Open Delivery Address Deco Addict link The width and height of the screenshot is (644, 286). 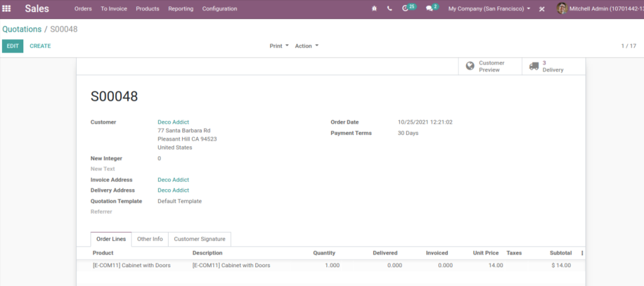click(x=174, y=190)
